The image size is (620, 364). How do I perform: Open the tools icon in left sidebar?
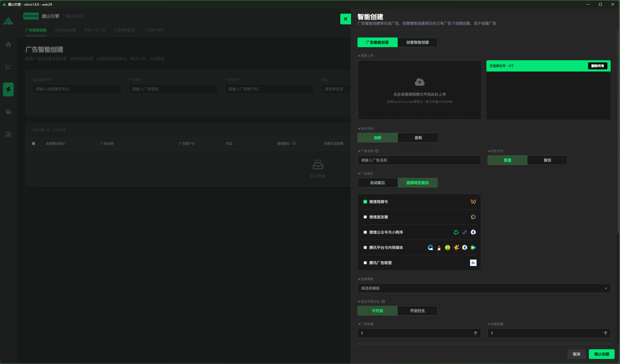pos(8,134)
